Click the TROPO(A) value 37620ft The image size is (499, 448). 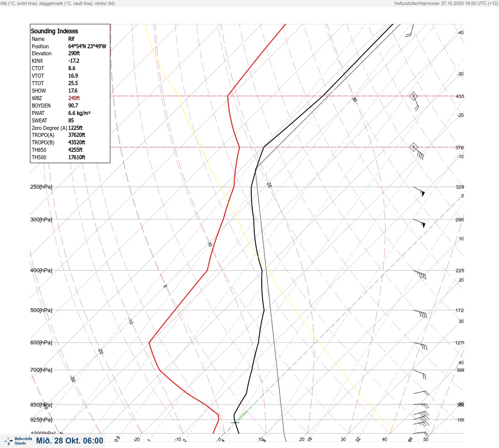click(77, 135)
